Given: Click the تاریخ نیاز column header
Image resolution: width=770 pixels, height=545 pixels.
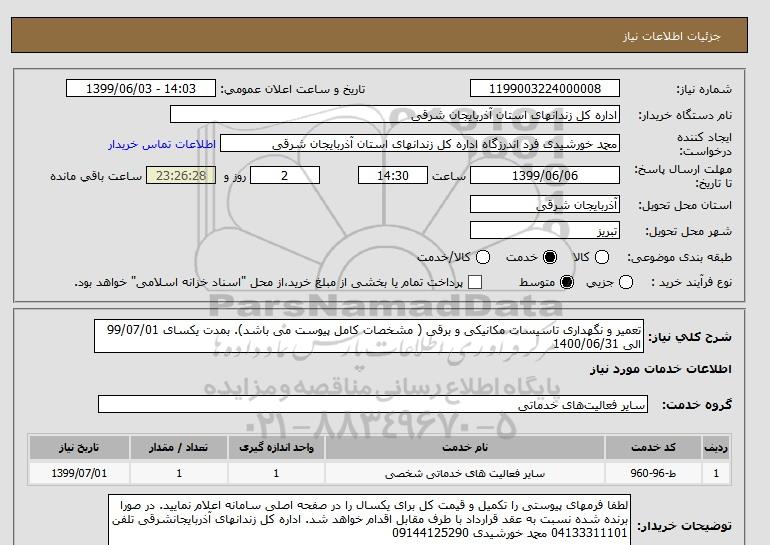Looking at the screenshot, I should pyautogui.click(x=79, y=447).
